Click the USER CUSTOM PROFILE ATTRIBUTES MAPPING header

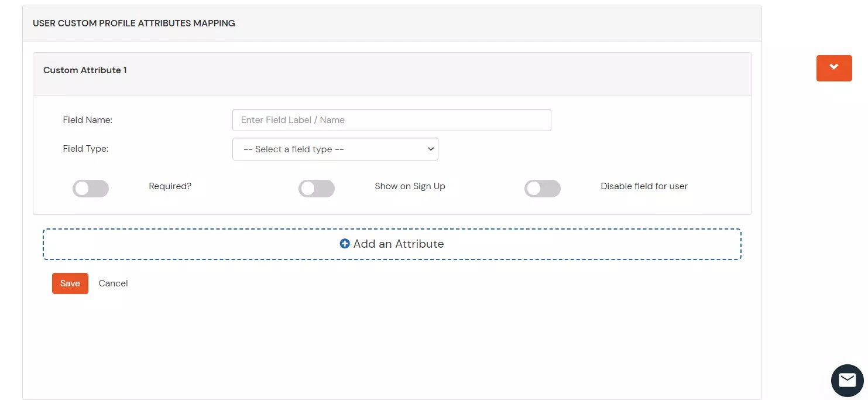point(133,23)
